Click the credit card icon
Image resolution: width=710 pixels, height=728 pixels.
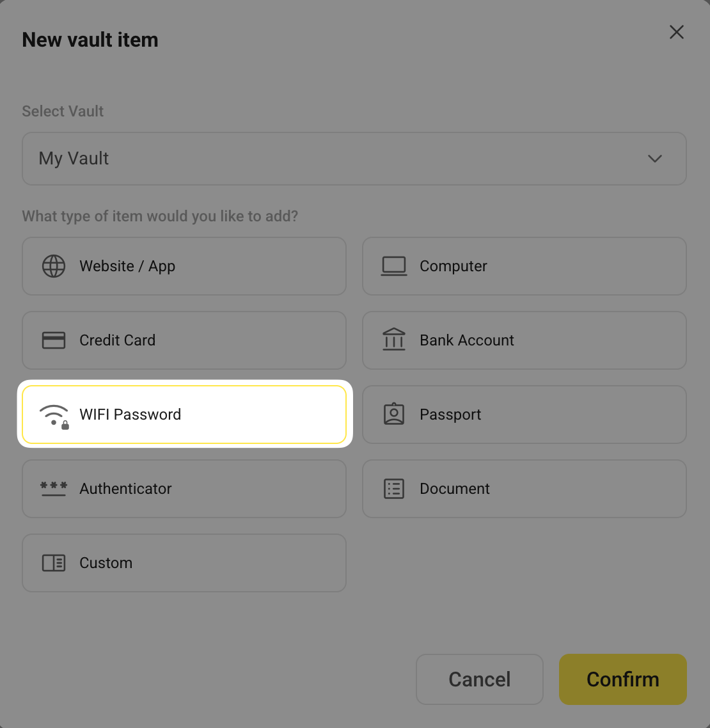click(54, 340)
